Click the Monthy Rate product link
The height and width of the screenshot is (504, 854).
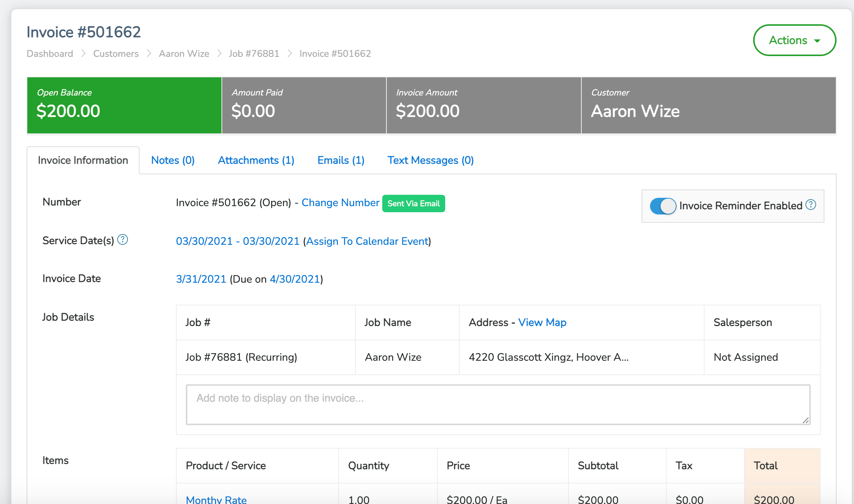pos(216,499)
